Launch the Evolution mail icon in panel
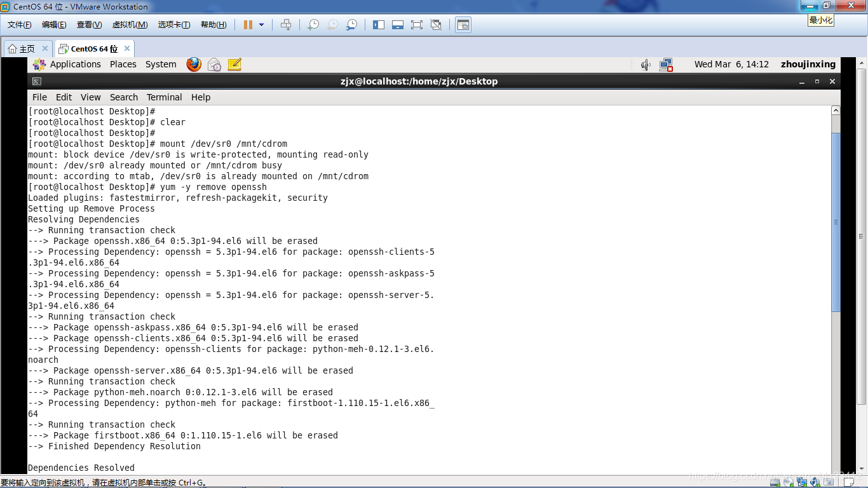This screenshot has width=868, height=488. click(x=214, y=64)
